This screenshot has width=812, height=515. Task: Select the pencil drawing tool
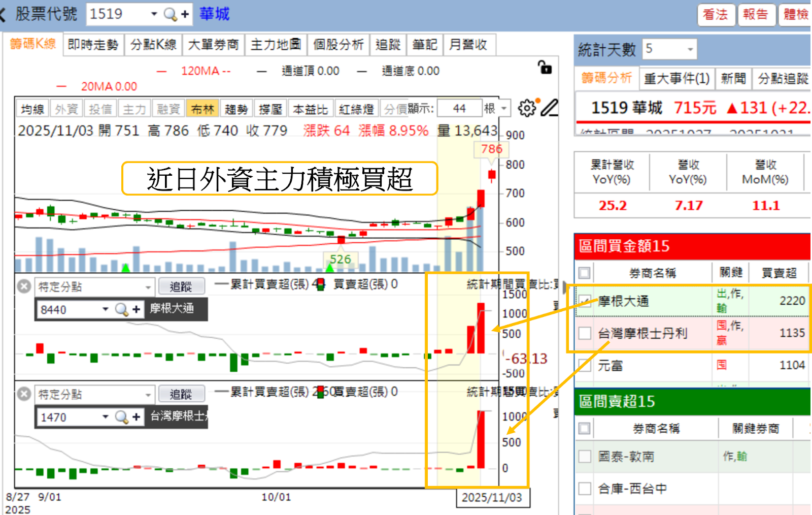549,107
